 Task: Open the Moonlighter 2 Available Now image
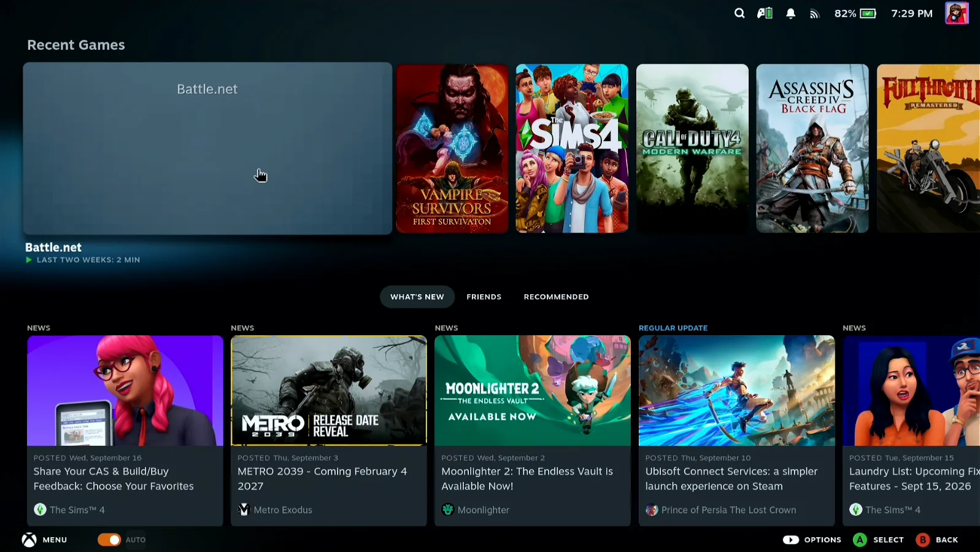coord(533,391)
